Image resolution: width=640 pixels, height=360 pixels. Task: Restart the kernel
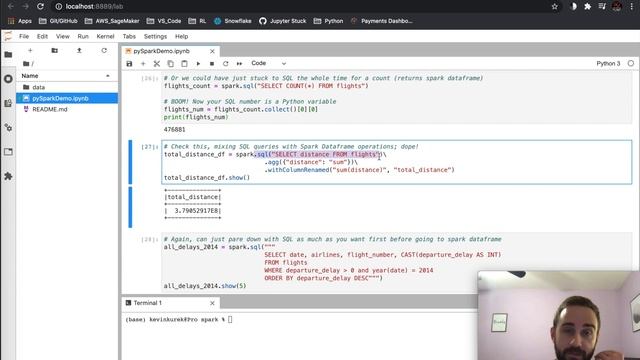click(225, 64)
